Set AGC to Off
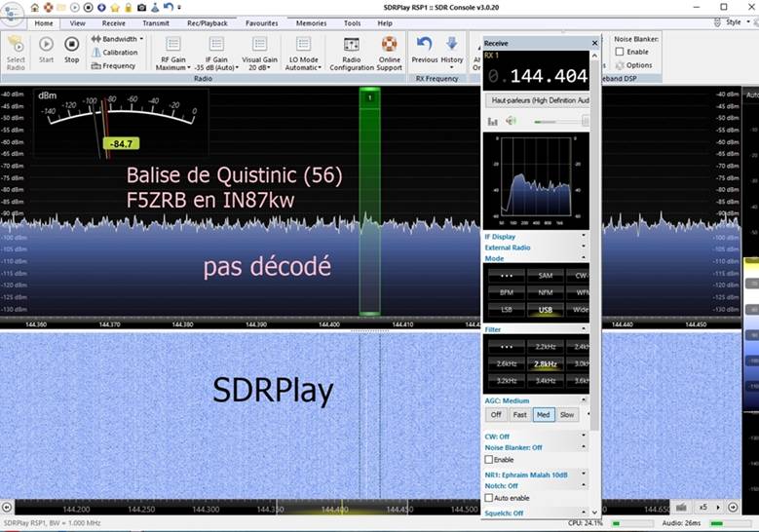Image resolution: width=759 pixels, height=532 pixels. click(x=496, y=415)
